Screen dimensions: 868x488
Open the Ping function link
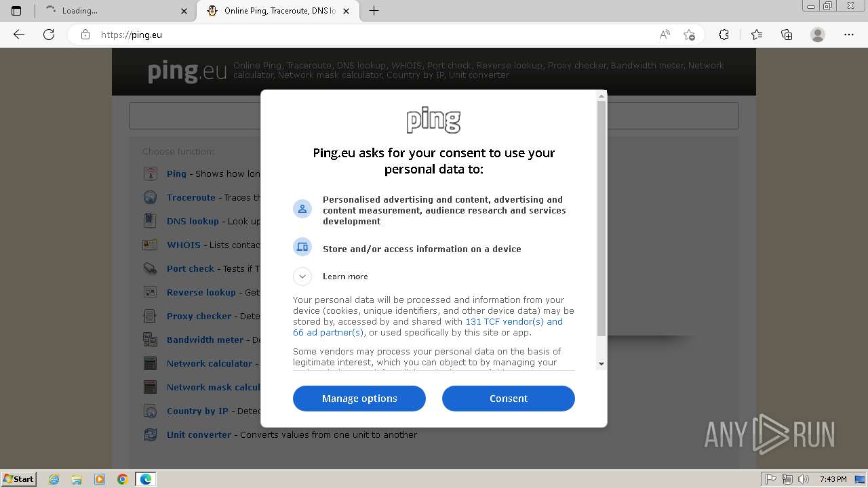click(176, 174)
